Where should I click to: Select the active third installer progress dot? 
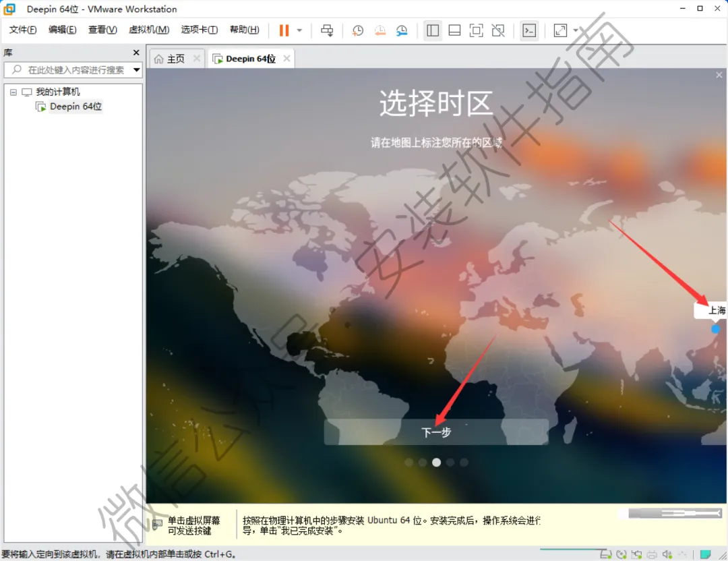pos(436,463)
